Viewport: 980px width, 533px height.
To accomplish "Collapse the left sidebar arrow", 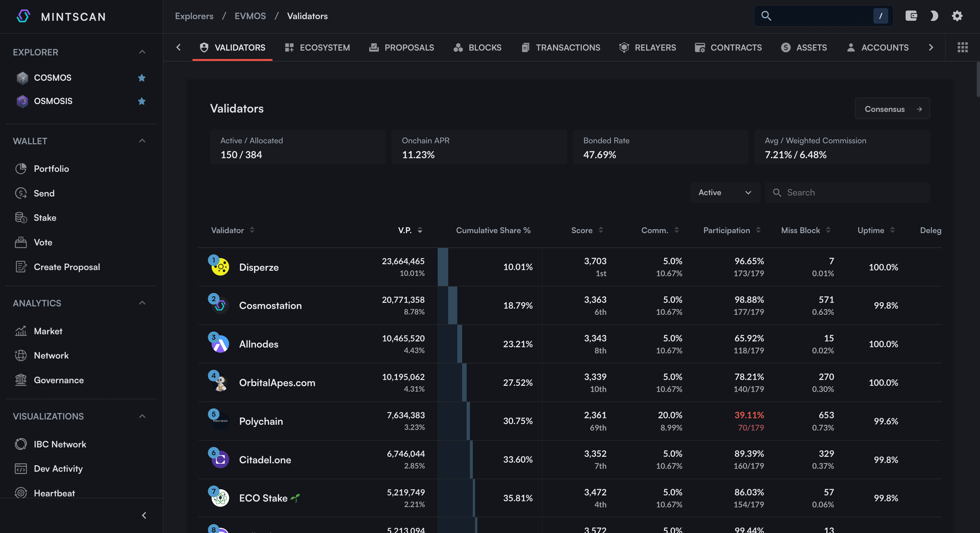I will click(144, 515).
